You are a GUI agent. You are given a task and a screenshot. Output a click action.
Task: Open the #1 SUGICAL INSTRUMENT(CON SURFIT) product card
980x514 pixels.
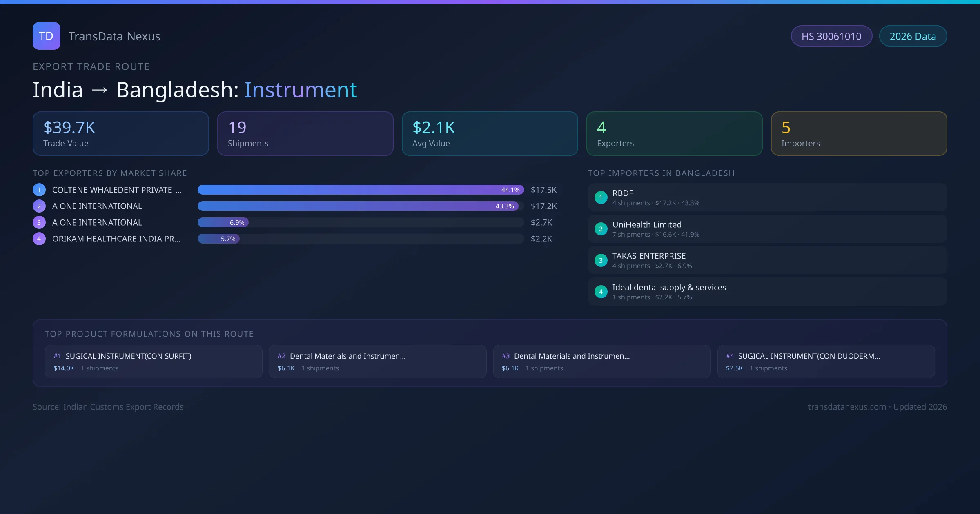[154, 361]
